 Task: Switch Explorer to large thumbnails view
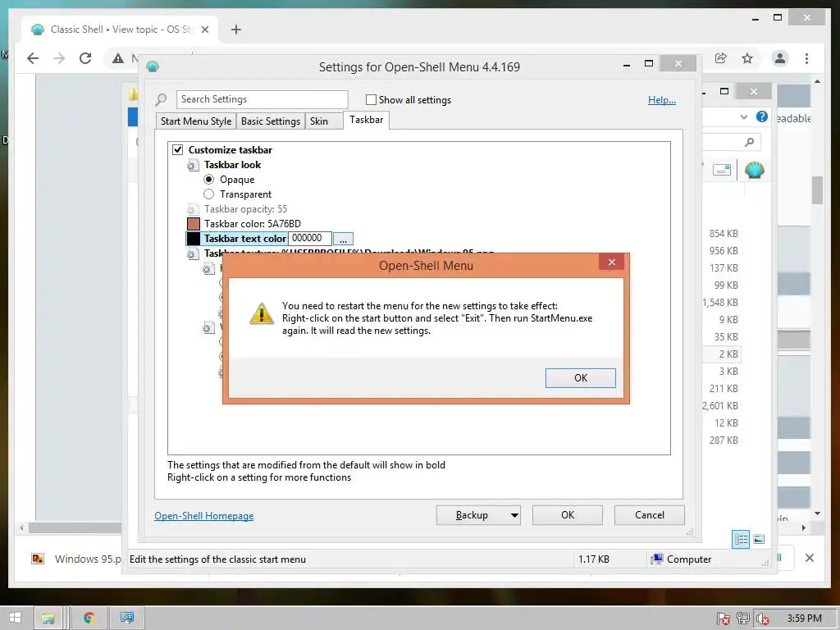click(x=759, y=539)
